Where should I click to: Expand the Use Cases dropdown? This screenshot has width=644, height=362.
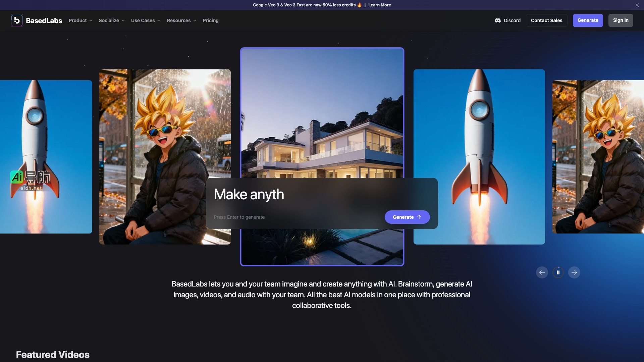[x=146, y=20]
